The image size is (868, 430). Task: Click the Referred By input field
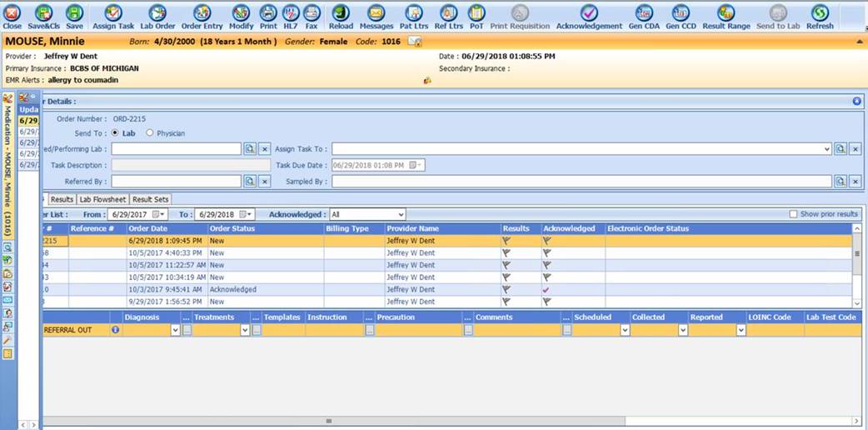tap(176, 181)
